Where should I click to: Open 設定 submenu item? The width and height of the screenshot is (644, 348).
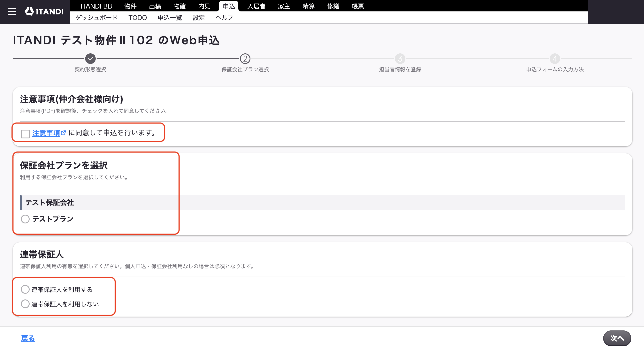(199, 18)
